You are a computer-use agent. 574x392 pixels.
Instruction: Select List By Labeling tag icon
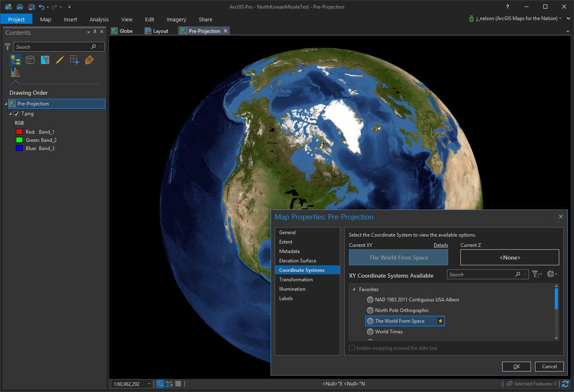click(x=89, y=60)
